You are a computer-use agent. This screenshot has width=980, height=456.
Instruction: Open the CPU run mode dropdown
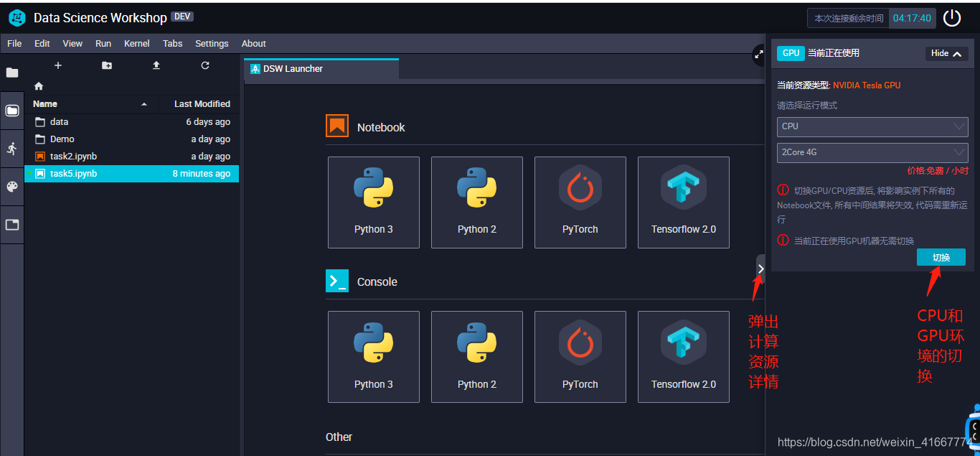click(872, 126)
